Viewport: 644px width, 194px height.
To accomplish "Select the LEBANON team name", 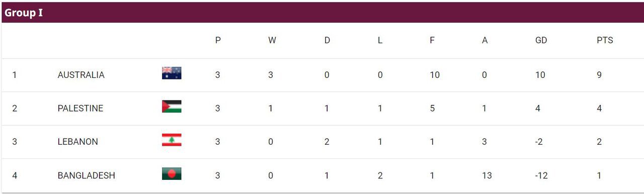I will click(x=78, y=142).
